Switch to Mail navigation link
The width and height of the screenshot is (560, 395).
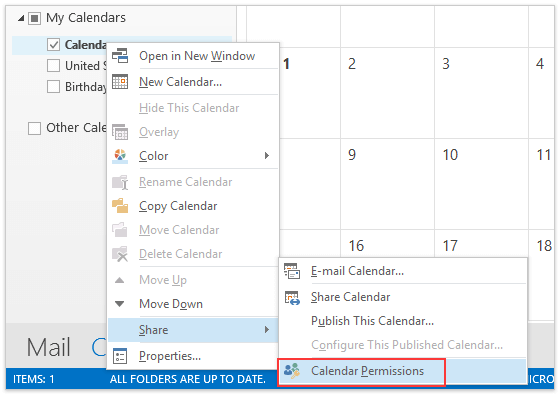coord(49,347)
